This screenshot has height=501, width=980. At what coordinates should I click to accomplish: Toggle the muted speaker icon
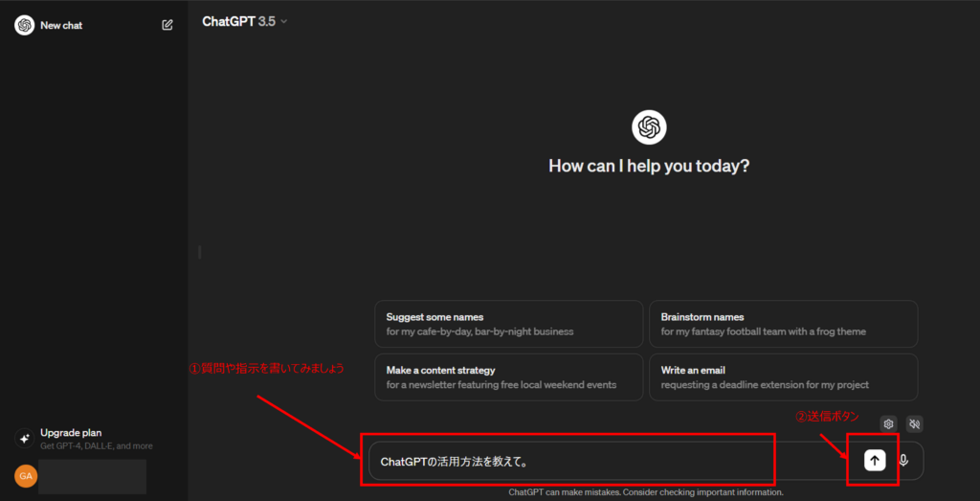click(x=914, y=424)
